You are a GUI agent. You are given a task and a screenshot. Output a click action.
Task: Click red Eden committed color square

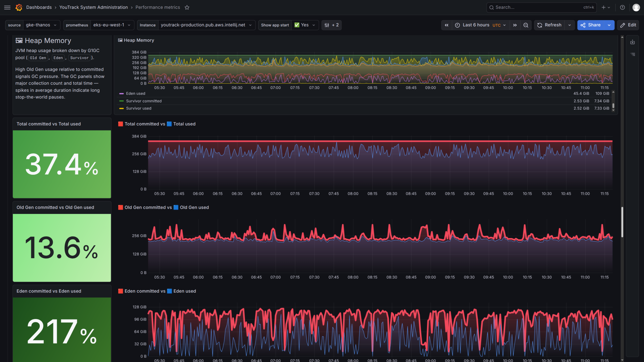121,291
